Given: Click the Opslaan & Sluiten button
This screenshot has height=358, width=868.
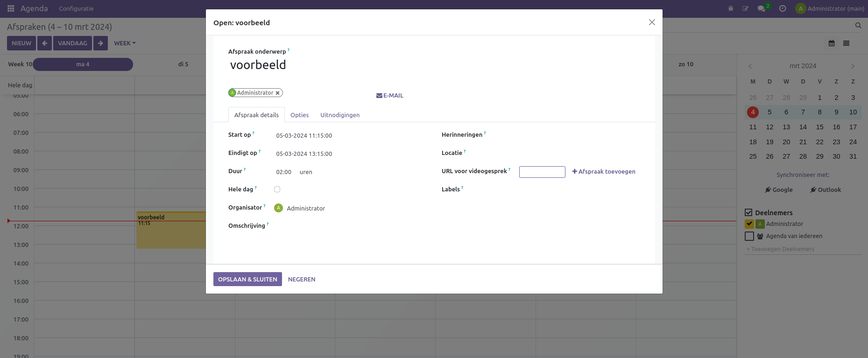Looking at the screenshot, I should tap(247, 279).
